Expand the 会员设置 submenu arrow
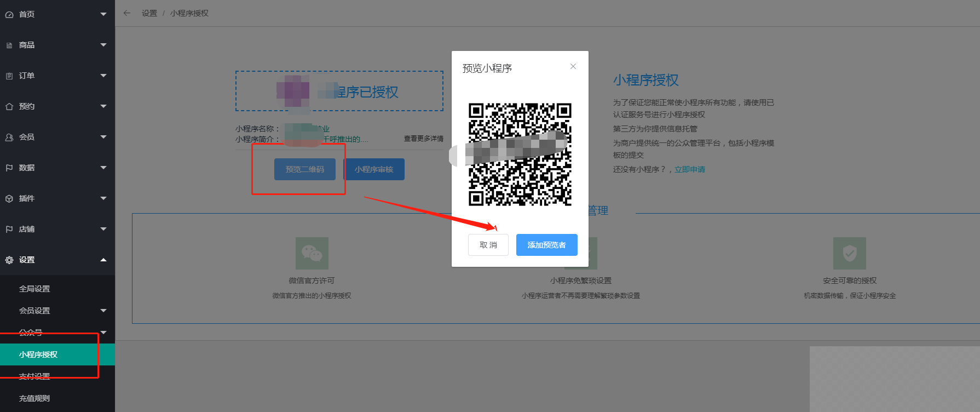 [x=103, y=311]
